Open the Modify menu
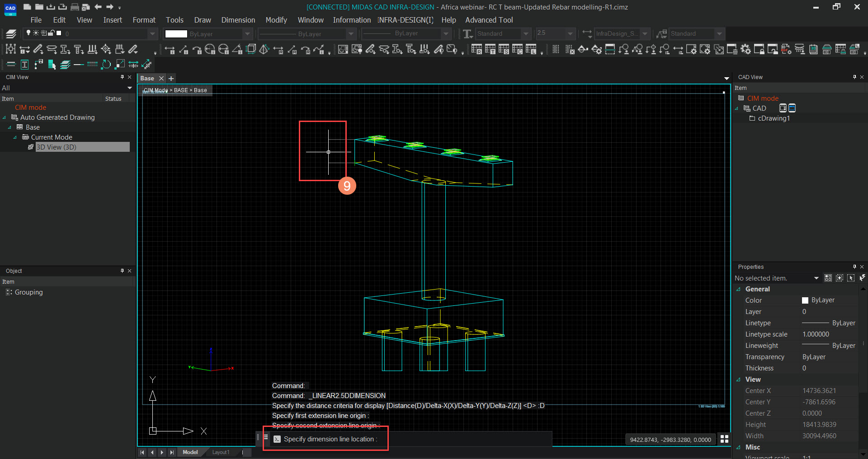The width and height of the screenshot is (868, 459). pos(276,20)
